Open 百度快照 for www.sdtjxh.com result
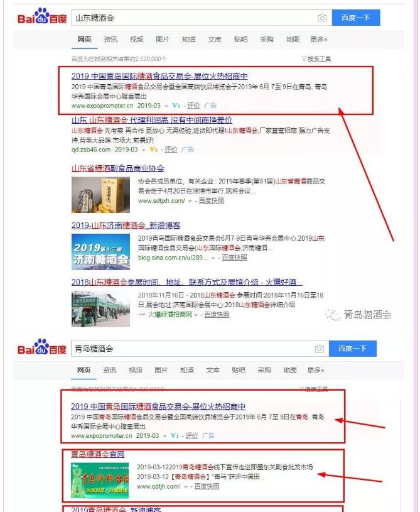The width and height of the screenshot is (420, 512). click(x=212, y=201)
